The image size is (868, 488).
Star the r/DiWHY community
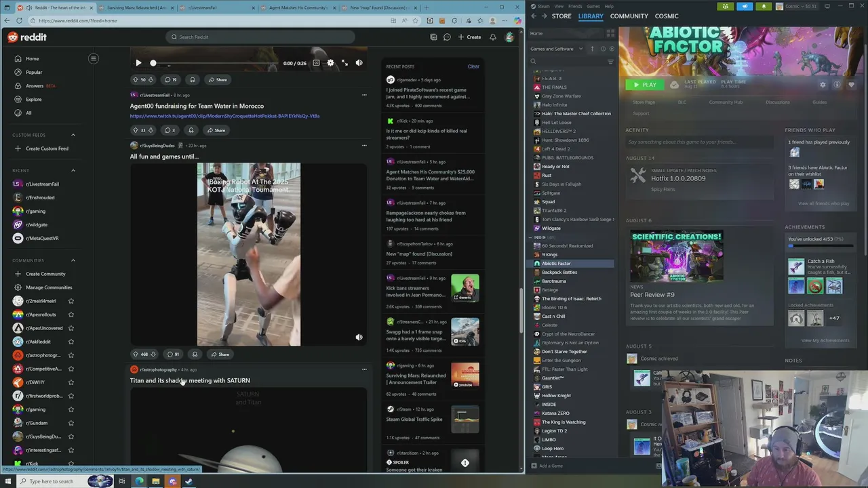(71, 382)
